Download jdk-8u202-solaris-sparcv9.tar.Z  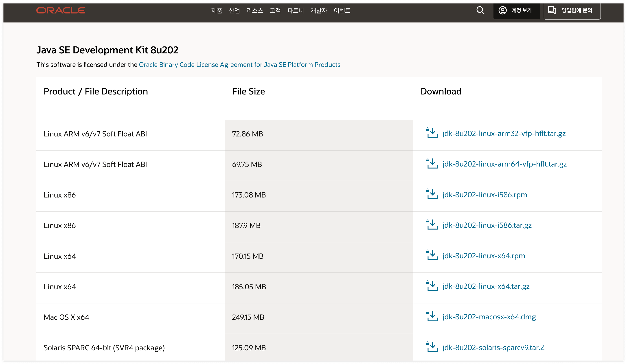tap(493, 348)
